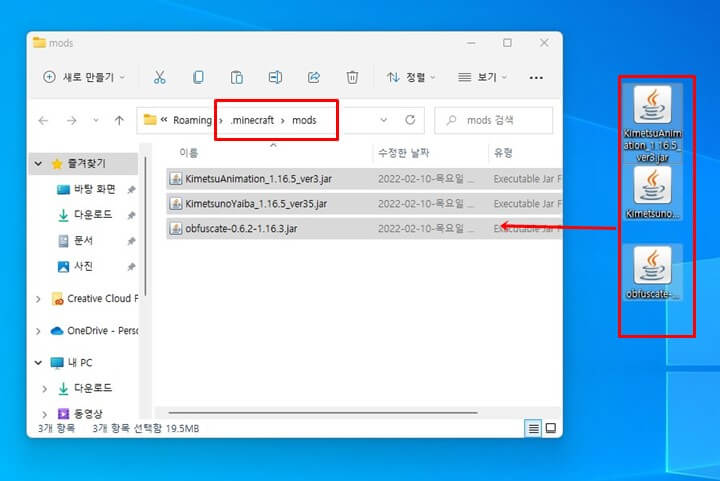Collapse the 내 PC node
This screenshot has width=720, height=481.
click(39, 363)
